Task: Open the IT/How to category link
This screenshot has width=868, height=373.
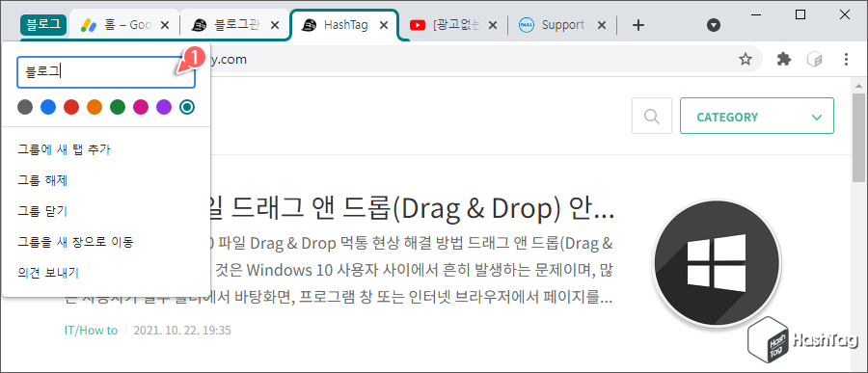Action: point(91,331)
